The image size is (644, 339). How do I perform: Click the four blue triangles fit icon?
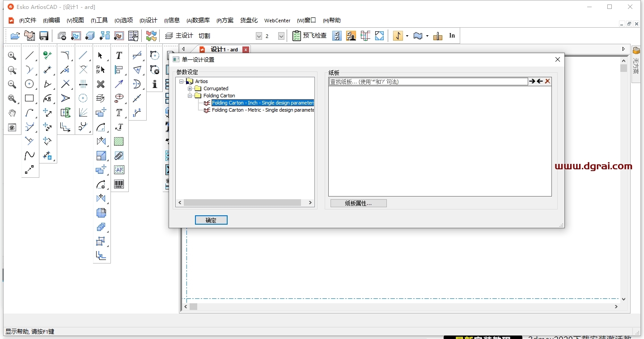pos(380,36)
